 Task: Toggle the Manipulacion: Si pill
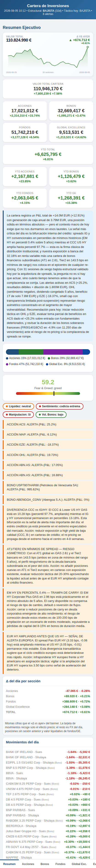pos(18,414)
